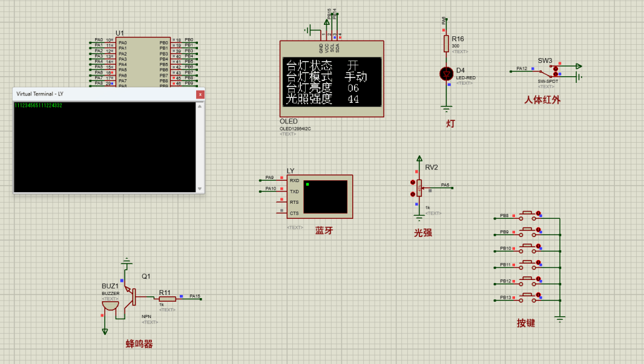Select the BUZ1 buzzer component

click(x=110, y=305)
